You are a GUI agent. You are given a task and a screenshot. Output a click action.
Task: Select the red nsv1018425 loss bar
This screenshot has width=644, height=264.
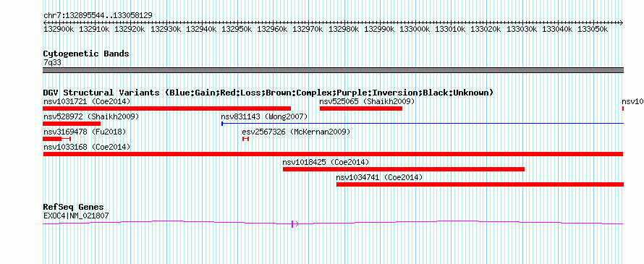coord(404,169)
